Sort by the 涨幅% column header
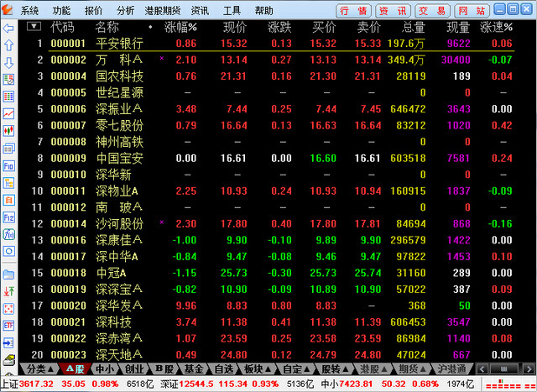The image size is (537, 392). pos(180,27)
